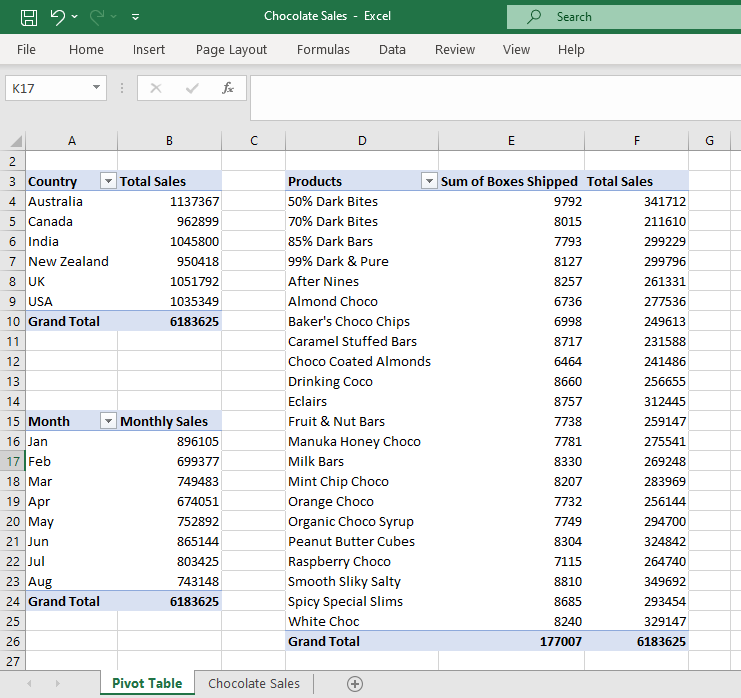This screenshot has height=698, width=741.
Task: Open Customize Quick Access Toolbar dropdown
Action: 135,17
